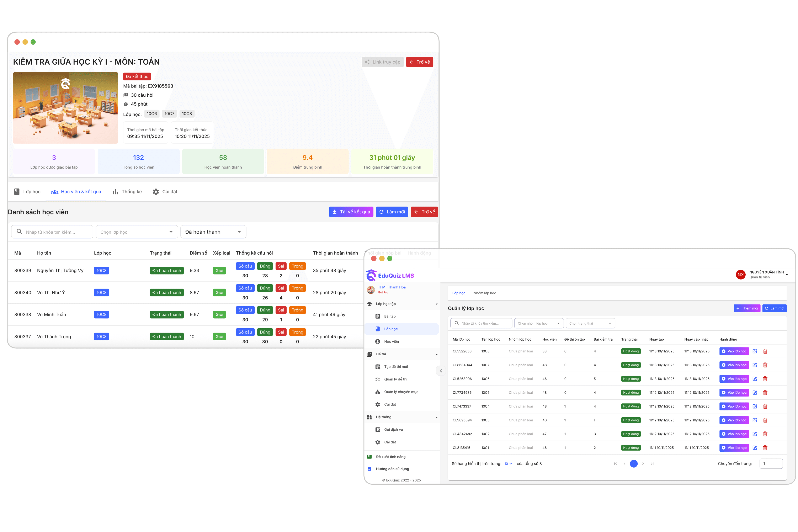The height and width of the screenshot is (532, 798).
Task: Switch to Thống kê tab
Action: (x=127, y=192)
